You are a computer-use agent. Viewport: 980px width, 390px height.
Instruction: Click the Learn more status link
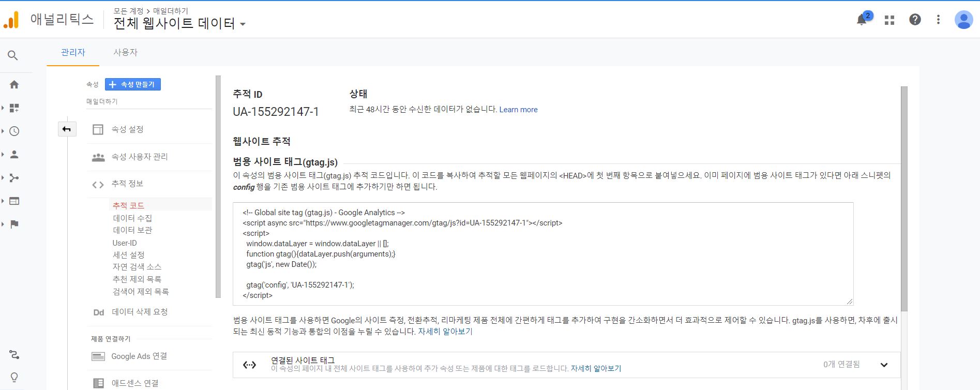518,110
